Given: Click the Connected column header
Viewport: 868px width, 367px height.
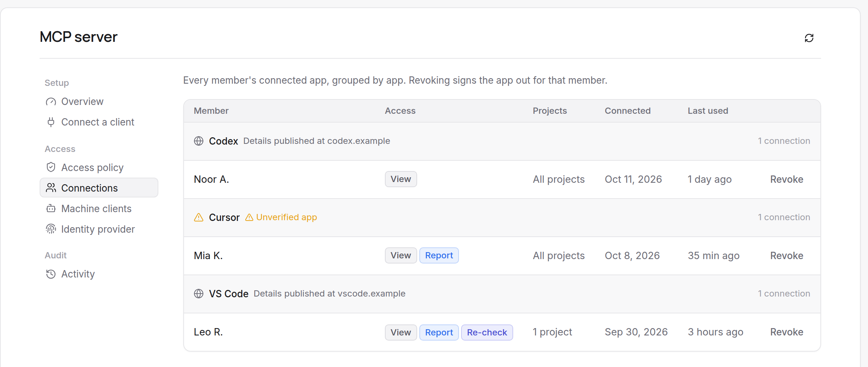Looking at the screenshot, I should tap(628, 111).
